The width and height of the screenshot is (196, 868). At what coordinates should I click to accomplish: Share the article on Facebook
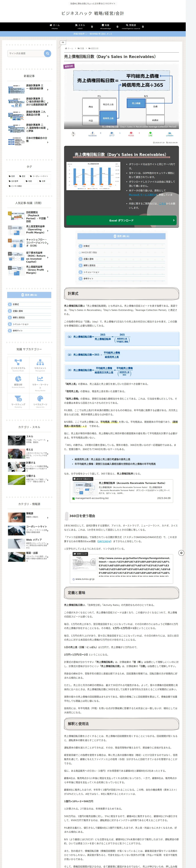click(92, 134)
